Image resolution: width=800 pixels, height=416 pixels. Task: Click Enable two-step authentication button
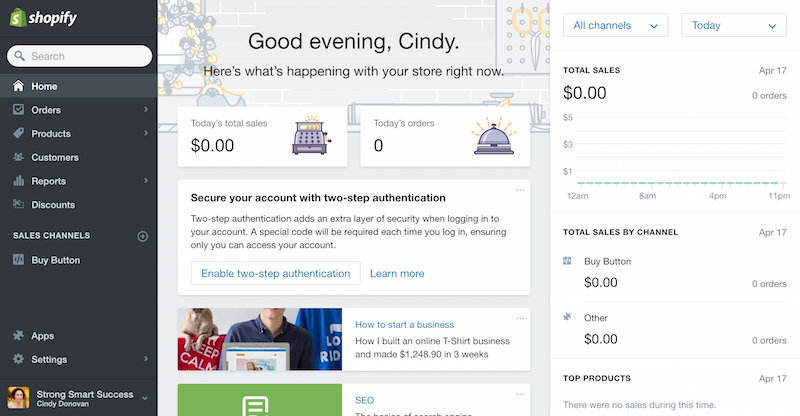pyautogui.click(x=275, y=273)
